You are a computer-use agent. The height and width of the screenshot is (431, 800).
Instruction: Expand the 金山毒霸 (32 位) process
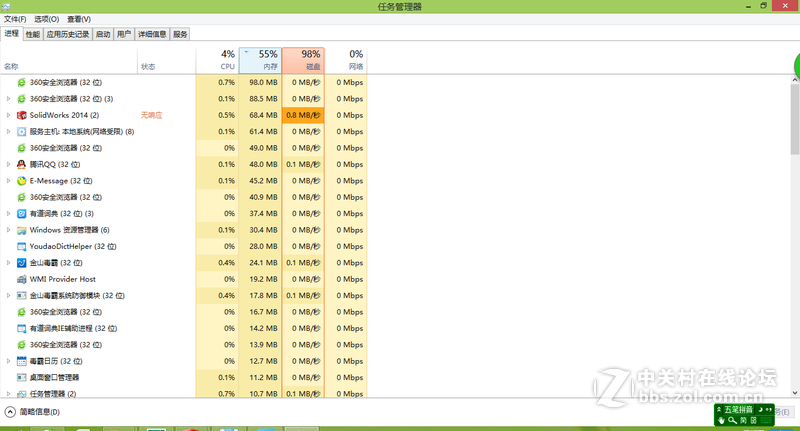point(8,263)
